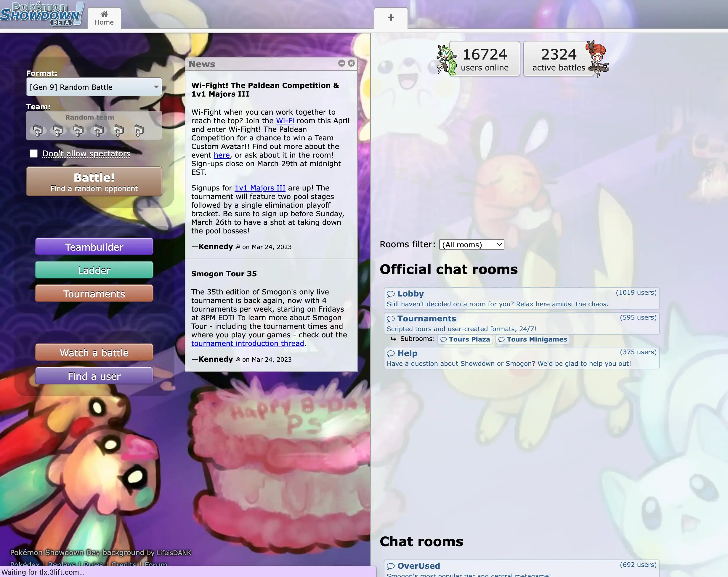The height and width of the screenshot is (577, 728).
Task: Click the Lobby chat bubble icon
Action: pos(391,294)
